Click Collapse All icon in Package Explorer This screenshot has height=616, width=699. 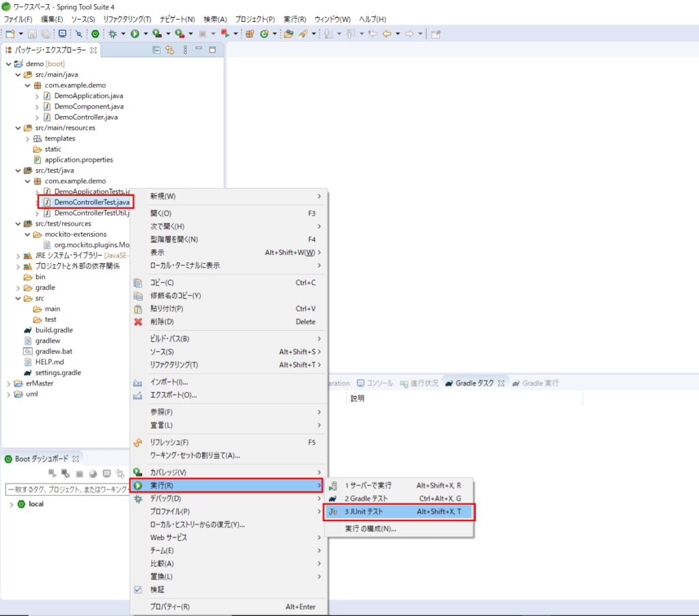click(156, 50)
